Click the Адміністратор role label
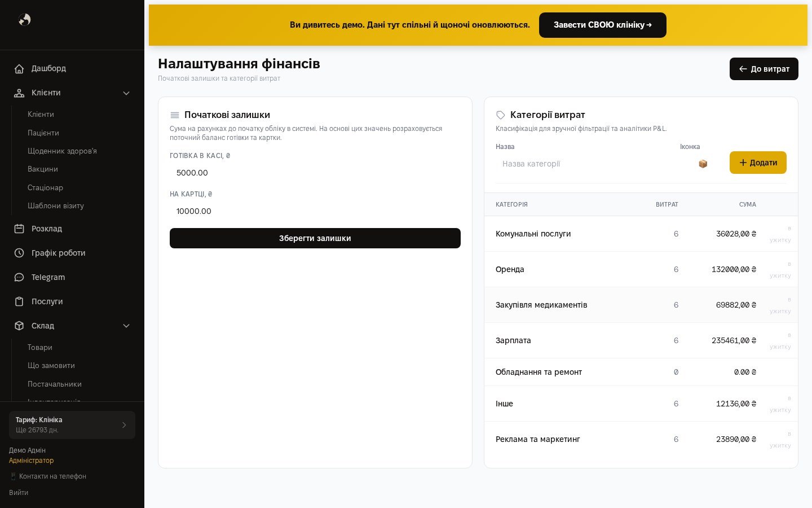This screenshot has height=508, width=812. pos(31,461)
